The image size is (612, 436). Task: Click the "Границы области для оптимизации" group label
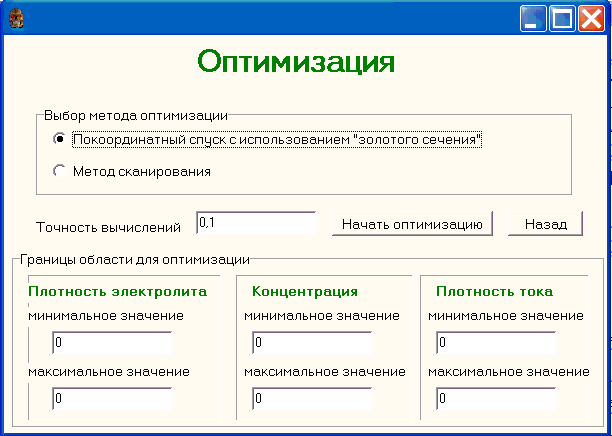click(135, 260)
